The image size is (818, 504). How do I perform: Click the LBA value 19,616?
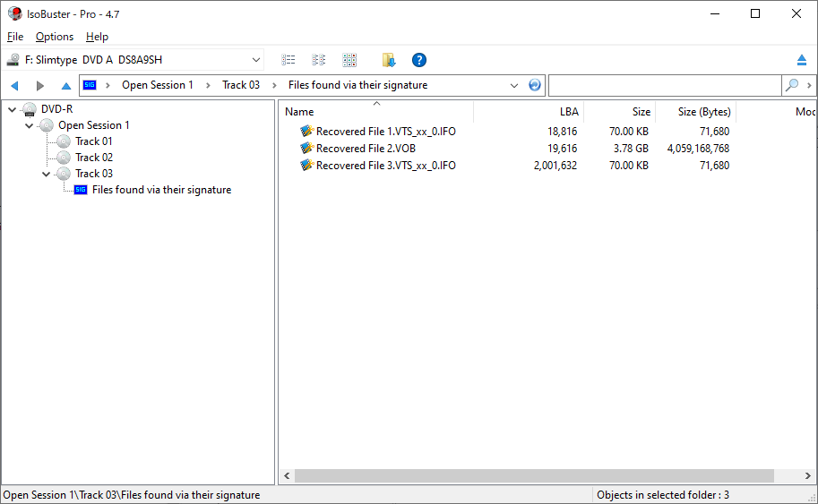pos(562,149)
